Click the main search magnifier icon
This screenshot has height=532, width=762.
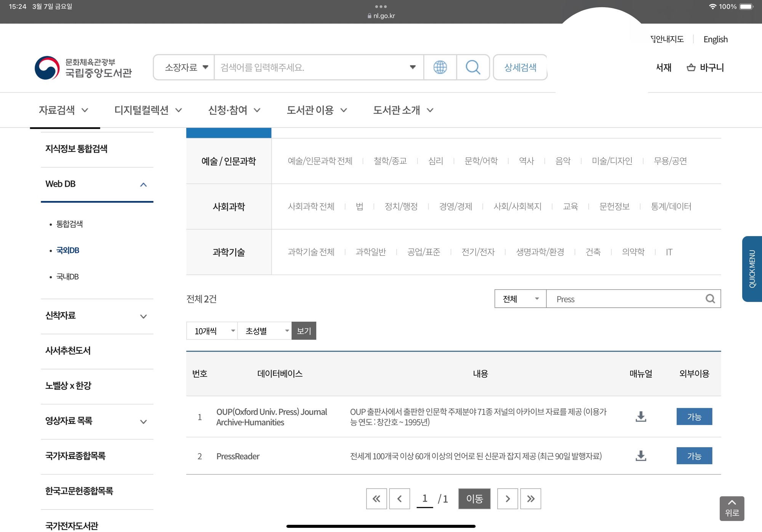click(x=473, y=67)
